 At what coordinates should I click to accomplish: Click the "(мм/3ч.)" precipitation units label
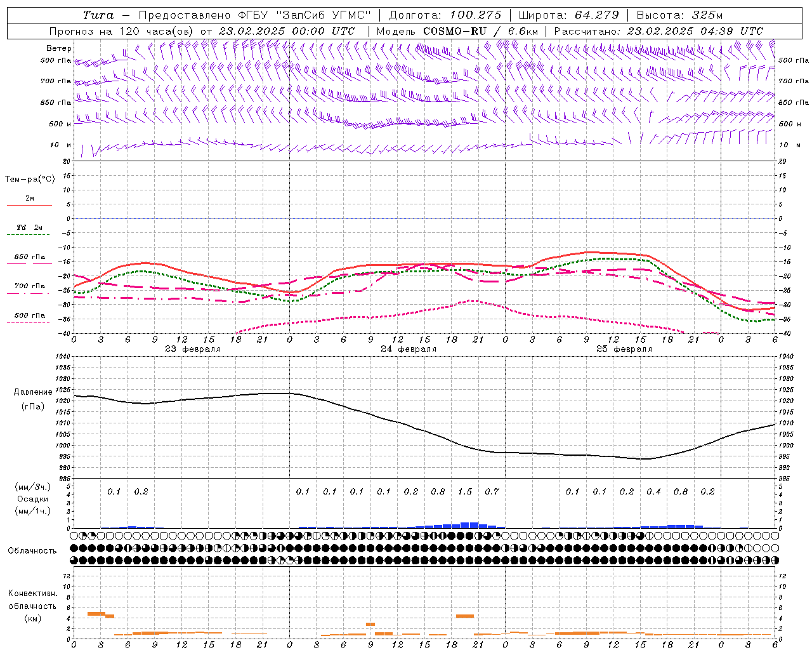pos(33,487)
